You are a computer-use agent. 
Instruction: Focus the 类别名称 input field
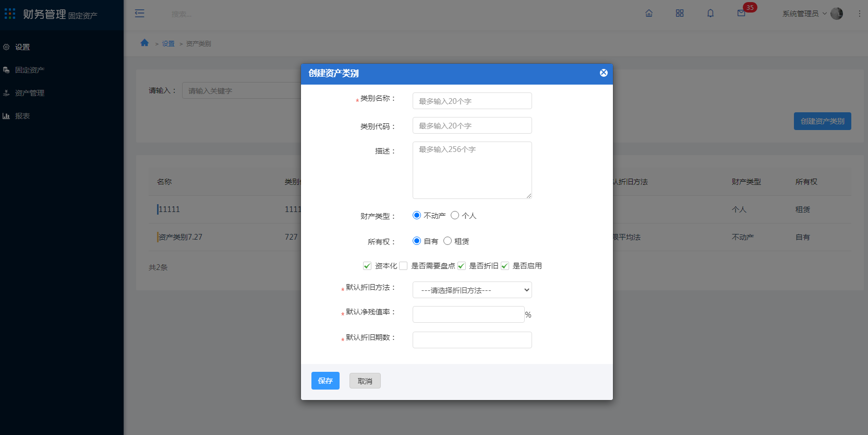(x=472, y=101)
